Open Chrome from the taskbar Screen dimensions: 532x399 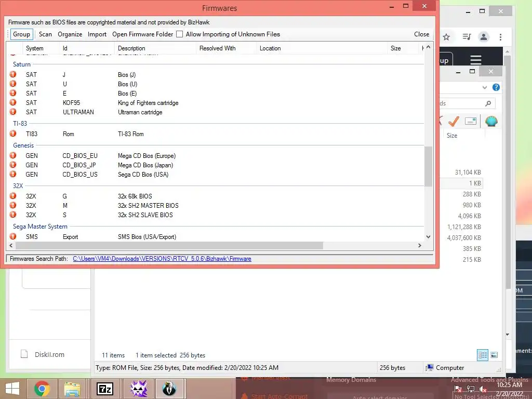42,389
